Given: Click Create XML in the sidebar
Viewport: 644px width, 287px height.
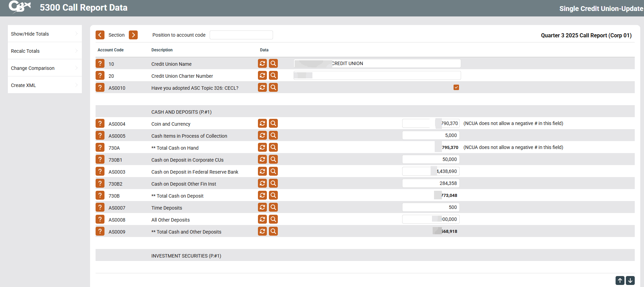Looking at the screenshot, I should coord(45,85).
